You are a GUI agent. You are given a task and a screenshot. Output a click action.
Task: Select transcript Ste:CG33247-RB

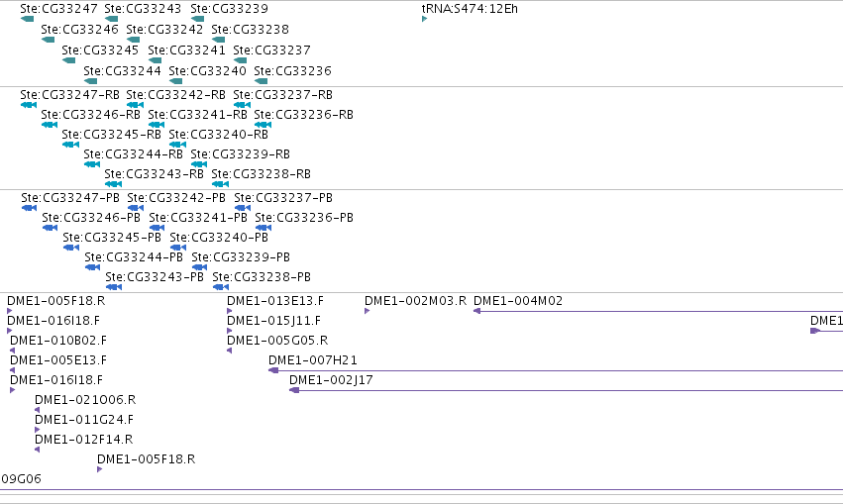click(70, 95)
